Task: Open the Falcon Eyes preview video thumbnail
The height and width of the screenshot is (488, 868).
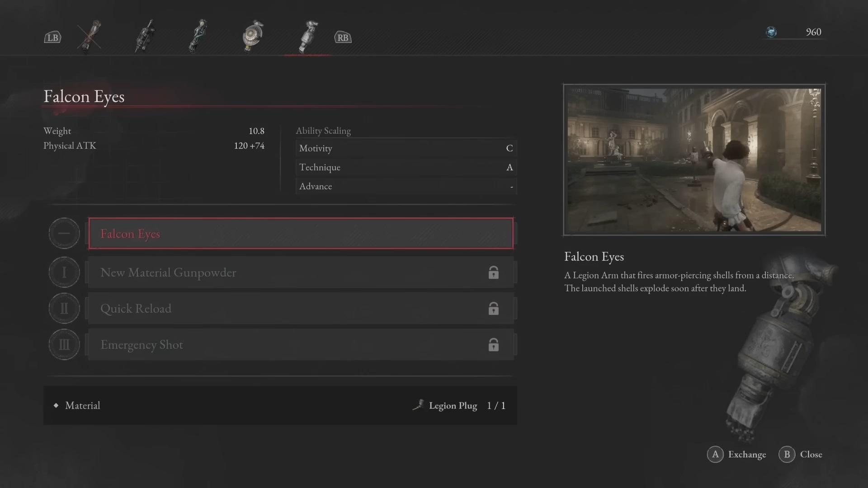Action: click(694, 160)
